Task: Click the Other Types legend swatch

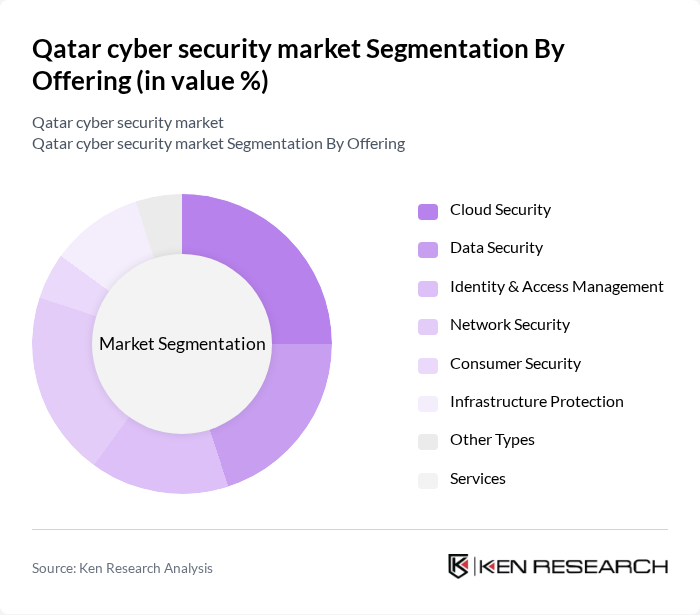Action: click(x=427, y=441)
